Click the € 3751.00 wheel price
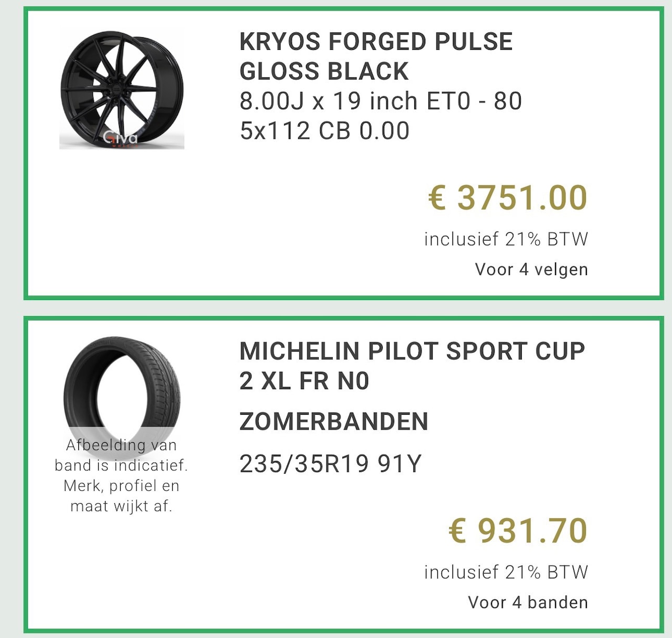Screen dimensions: 672x638 (507, 198)
